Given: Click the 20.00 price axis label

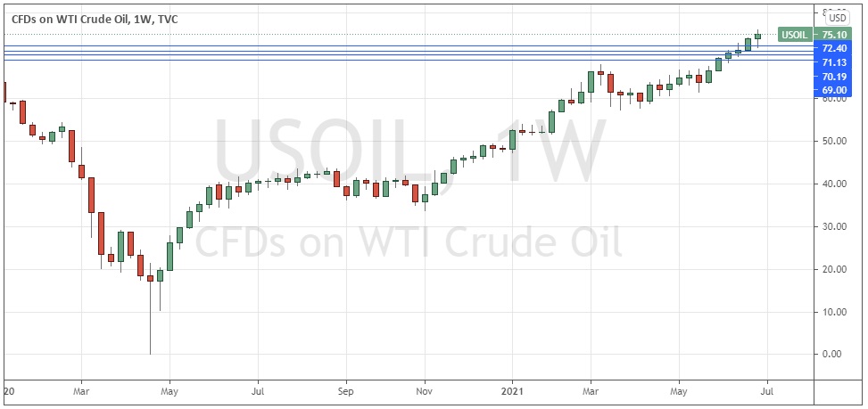Looking at the screenshot, I should click(x=835, y=269).
